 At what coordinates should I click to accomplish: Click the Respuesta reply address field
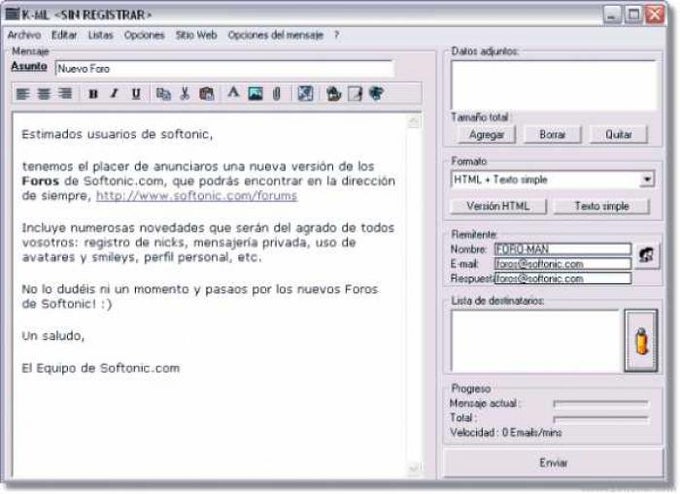562,278
